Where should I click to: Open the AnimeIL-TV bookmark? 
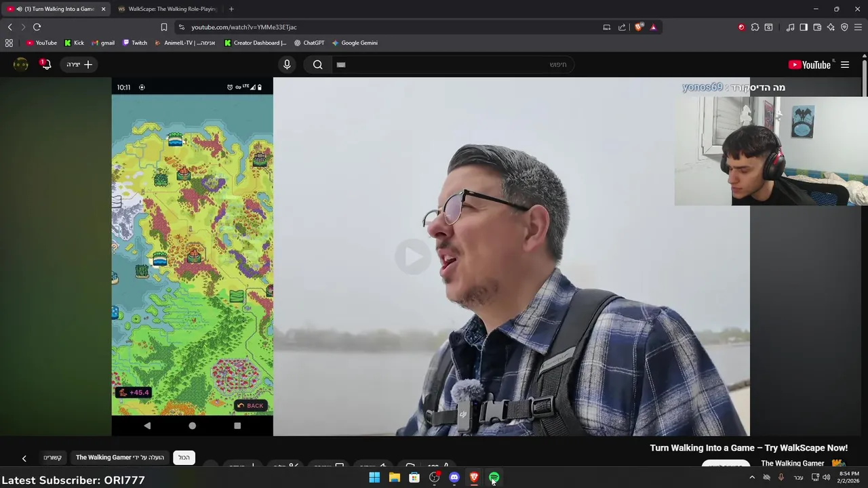coord(185,43)
